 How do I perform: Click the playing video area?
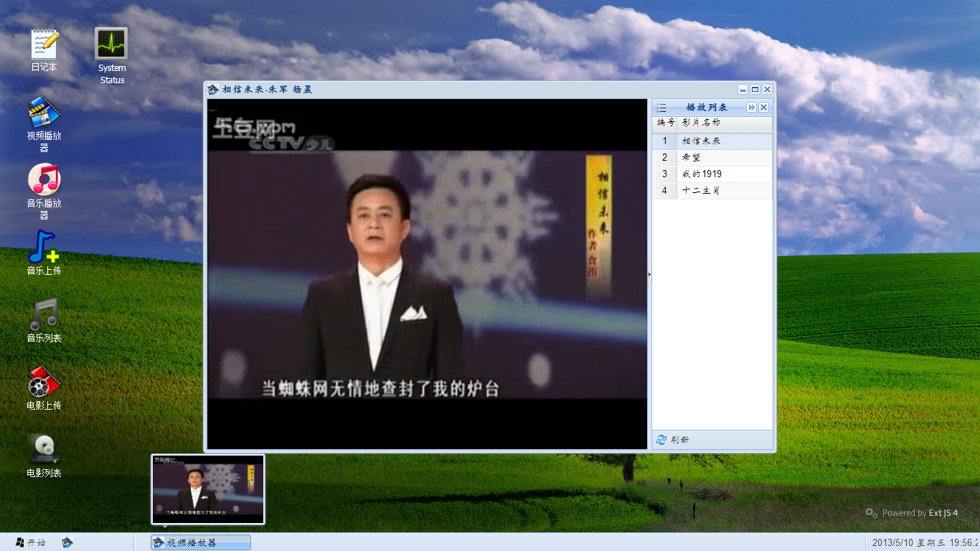coord(427,274)
